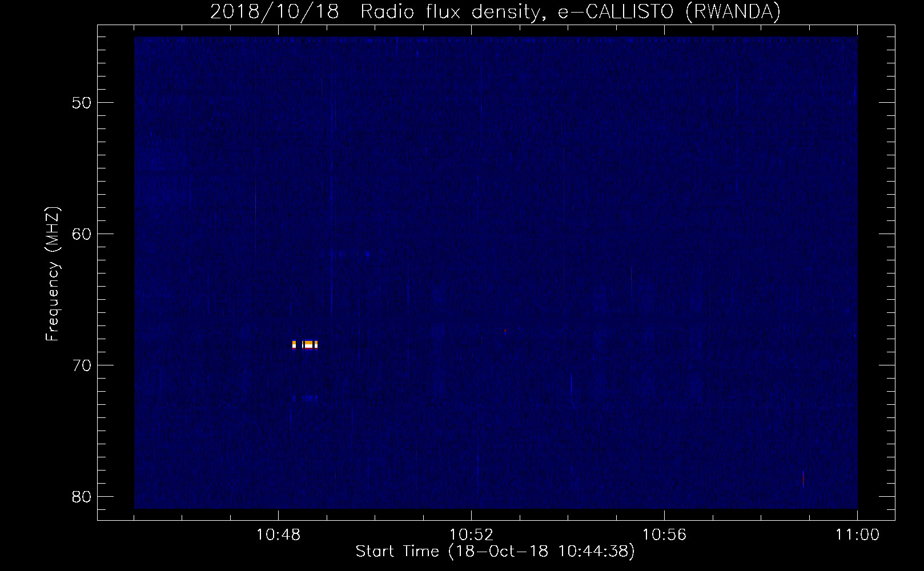Click the red vertical streak near 79 MHz
This screenshot has height=571, width=924.
803,478
